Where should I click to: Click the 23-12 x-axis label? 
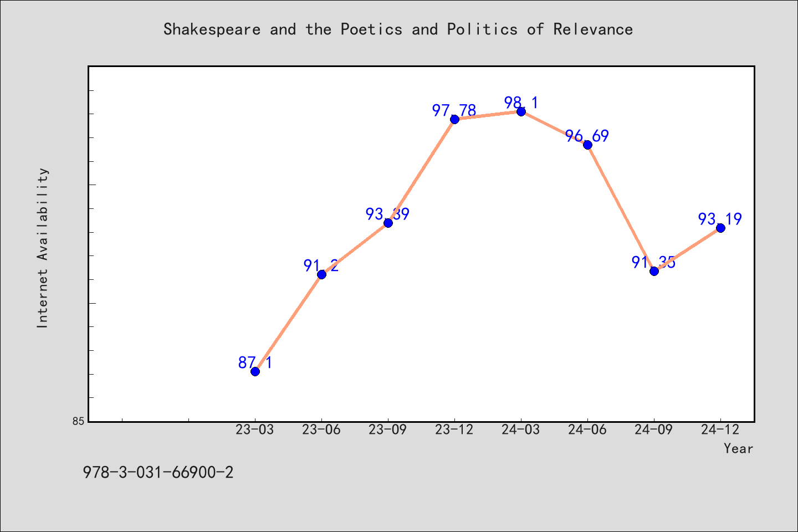(x=454, y=430)
